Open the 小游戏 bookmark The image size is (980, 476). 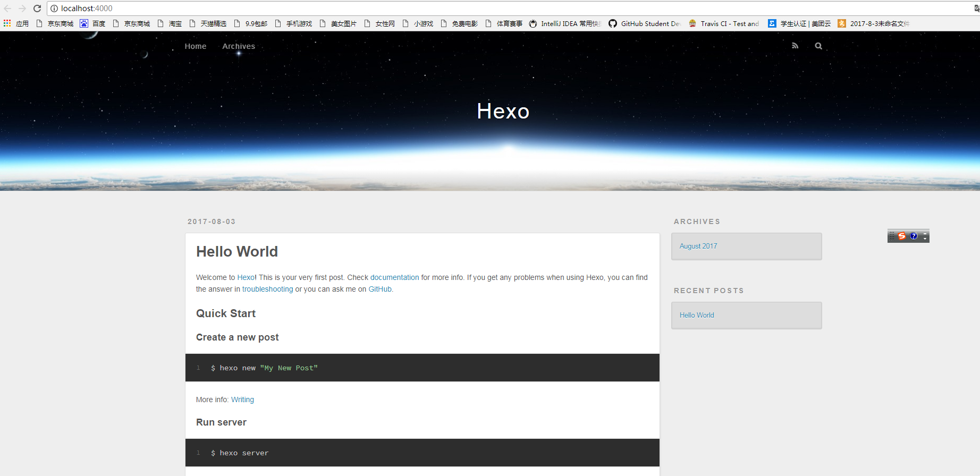click(418, 23)
